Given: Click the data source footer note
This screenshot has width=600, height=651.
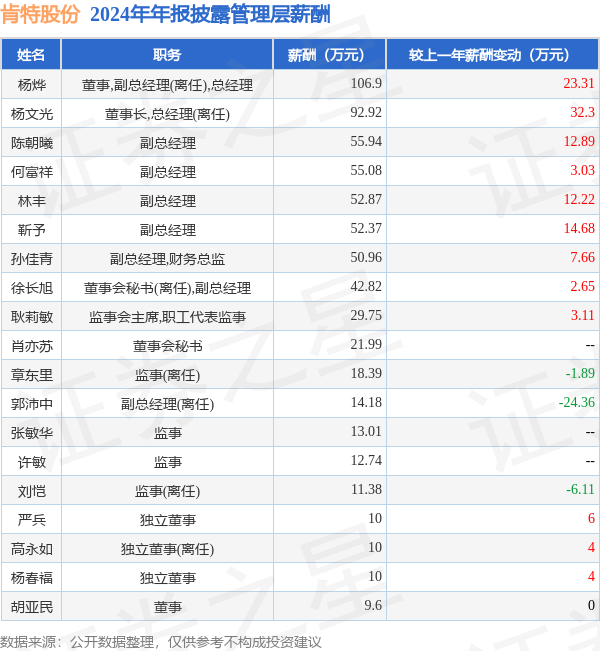Looking at the screenshot, I should point(161,642).
